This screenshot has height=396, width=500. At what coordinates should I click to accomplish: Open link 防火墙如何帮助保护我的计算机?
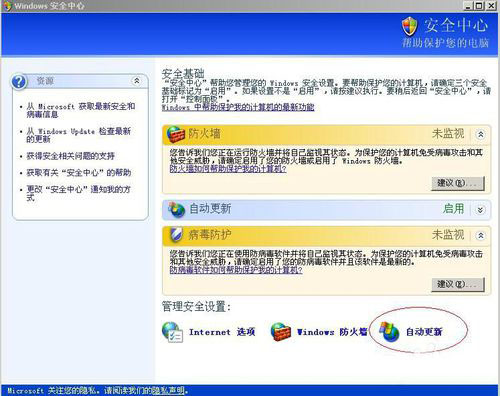pos(228,169)
